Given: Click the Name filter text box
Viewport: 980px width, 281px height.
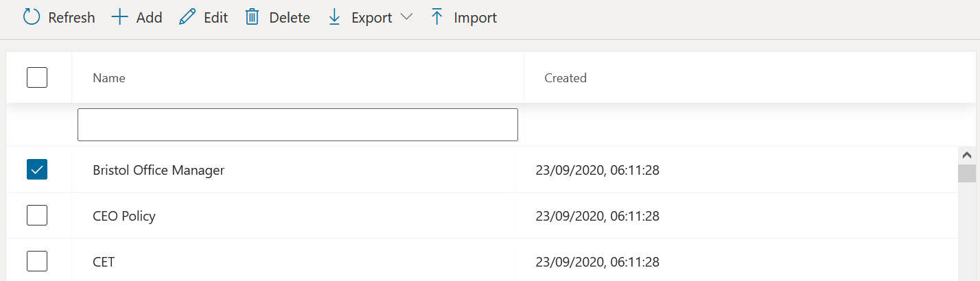Looking at the screenshot, I should (x=297, y=125).
